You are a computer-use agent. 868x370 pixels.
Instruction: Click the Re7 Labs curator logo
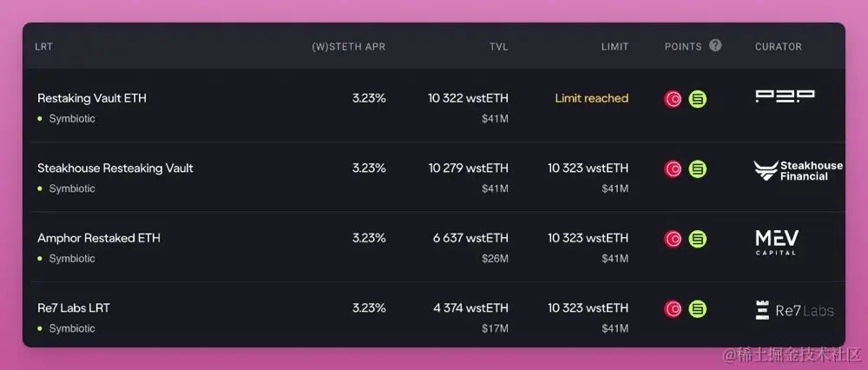click(x=794, y=310)
